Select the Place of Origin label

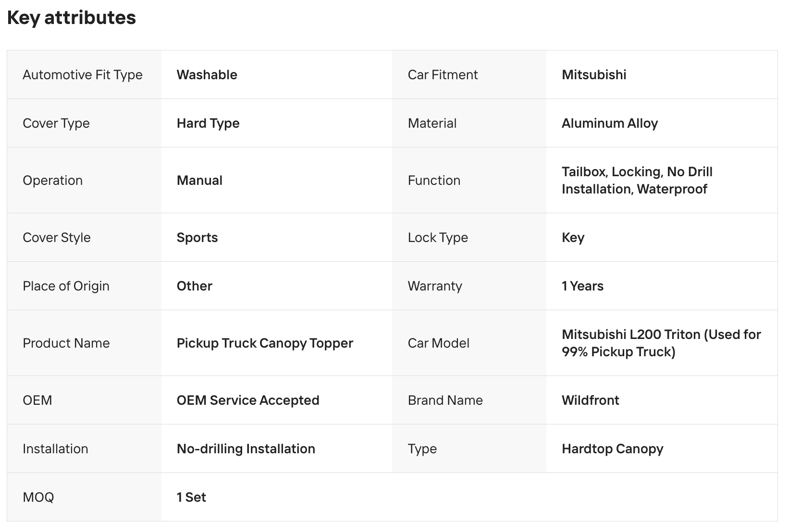click(x=66, y=286)
